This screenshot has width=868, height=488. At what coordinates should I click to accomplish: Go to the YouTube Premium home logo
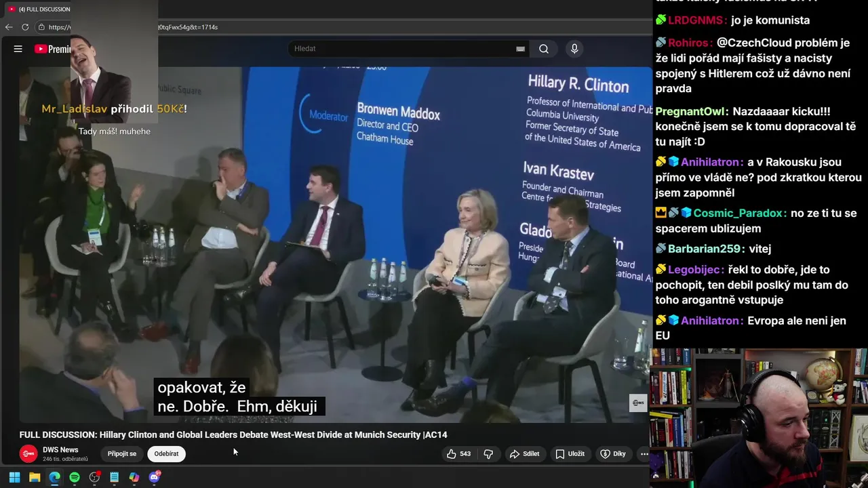[53, 49]
